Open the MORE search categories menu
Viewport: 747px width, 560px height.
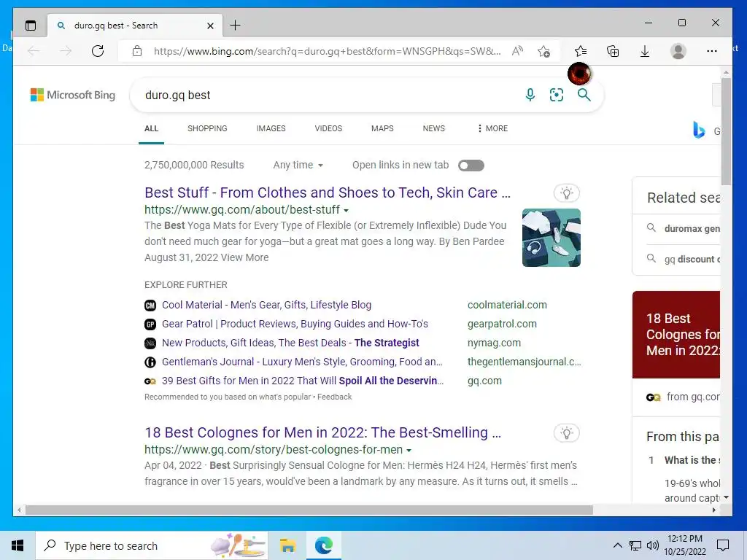coord(492,128)
